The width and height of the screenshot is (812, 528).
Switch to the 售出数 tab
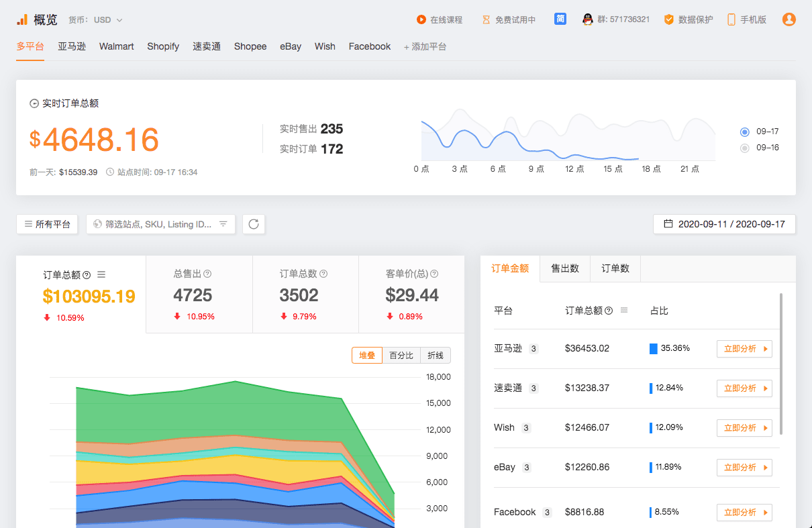pyautogui.click(x=565, y=268)
